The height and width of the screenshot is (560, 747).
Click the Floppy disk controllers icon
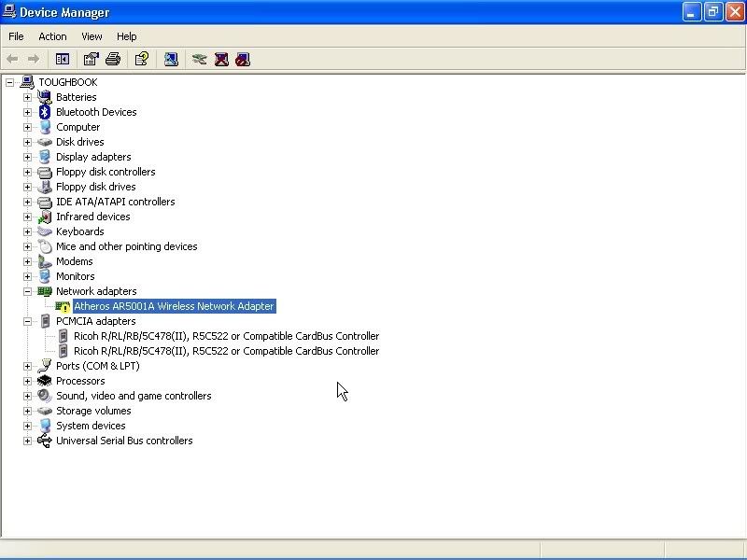coord(45,172)
